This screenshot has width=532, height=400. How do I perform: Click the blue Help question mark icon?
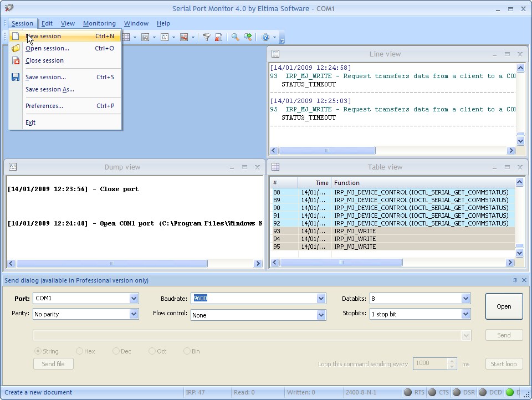pos(265,37)
